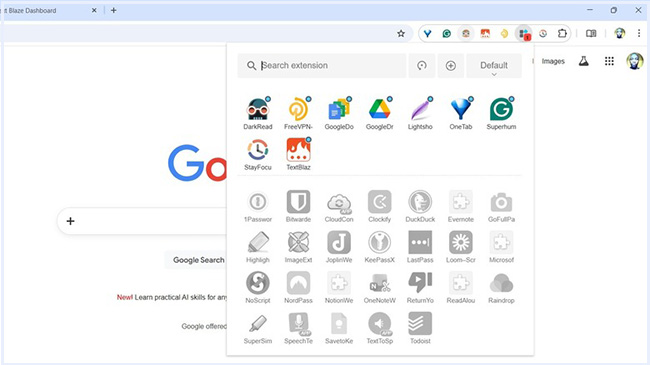Enable the OneNote Web Clipper extension
Screen dimensions: 650x365
[379, 283]
